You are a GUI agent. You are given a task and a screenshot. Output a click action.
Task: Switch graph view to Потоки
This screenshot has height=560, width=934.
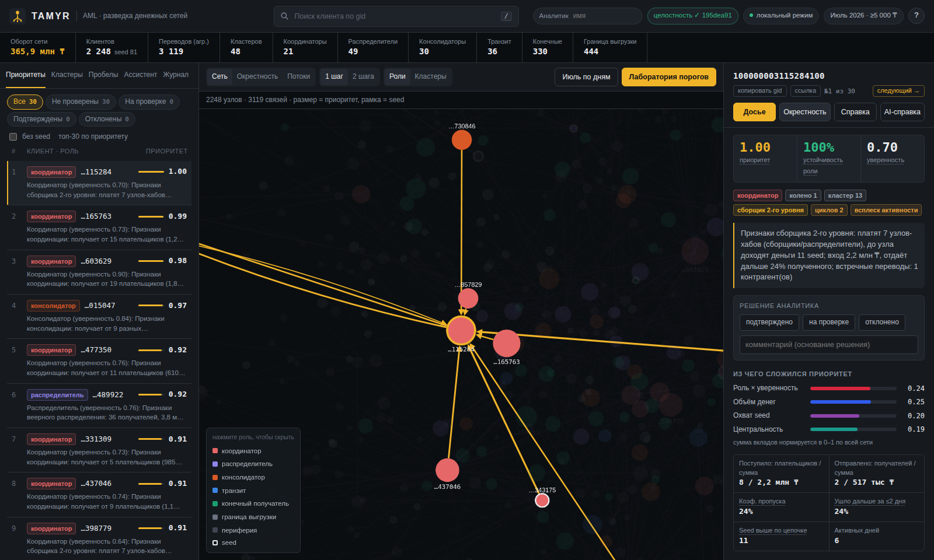point(298,76)
